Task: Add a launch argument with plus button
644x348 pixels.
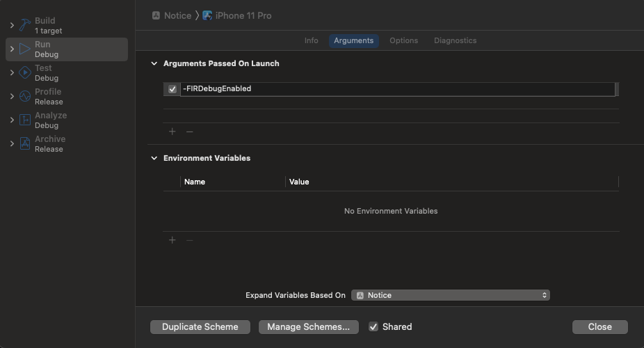Action: point(172,132)
